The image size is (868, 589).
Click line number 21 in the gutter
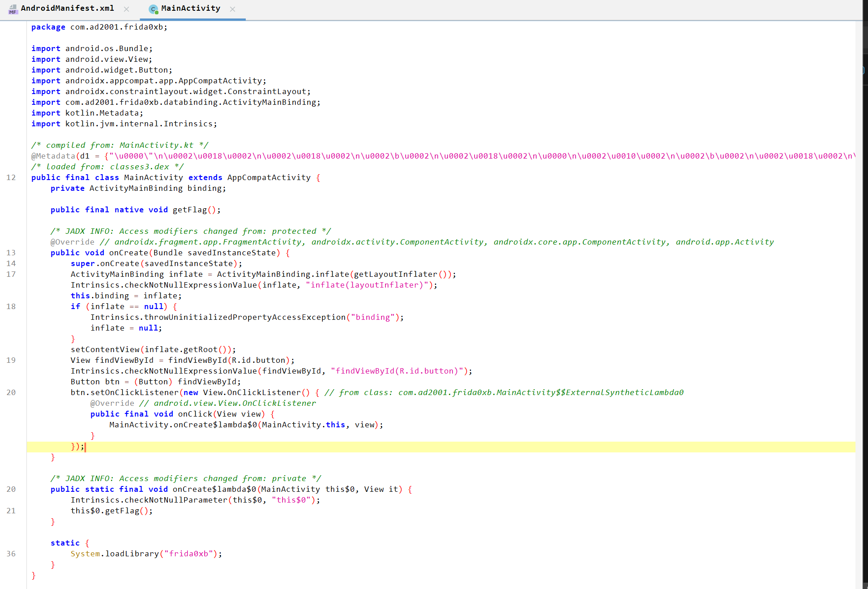[11, 511]
